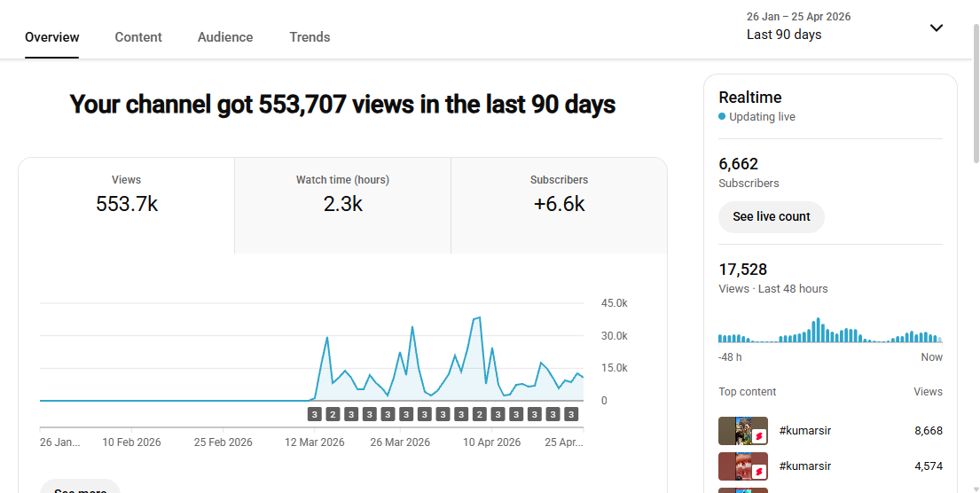Switch to the Audience tab

225,37
